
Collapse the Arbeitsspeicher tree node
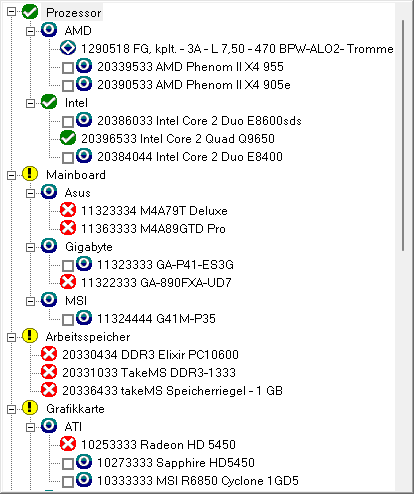[11, 337]
